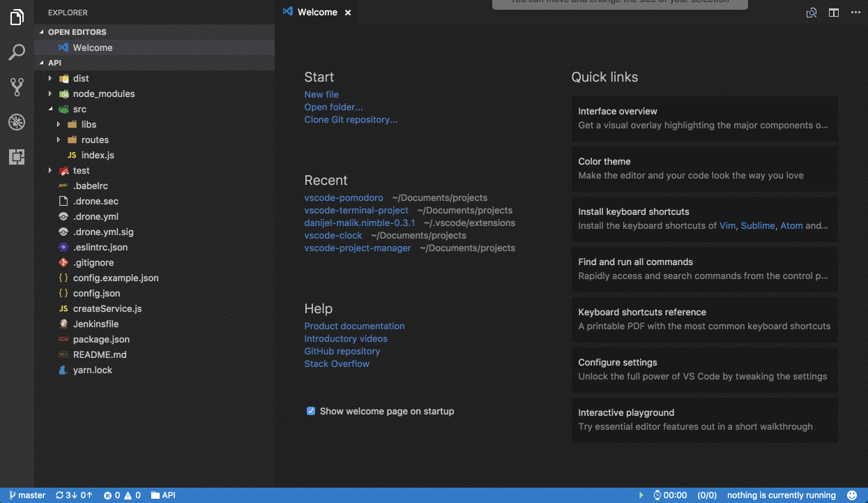Image resolution: width=868 pixels, height=503 pixels.
Task: Open Product documentation link
Action: click(x=354, y=326)
